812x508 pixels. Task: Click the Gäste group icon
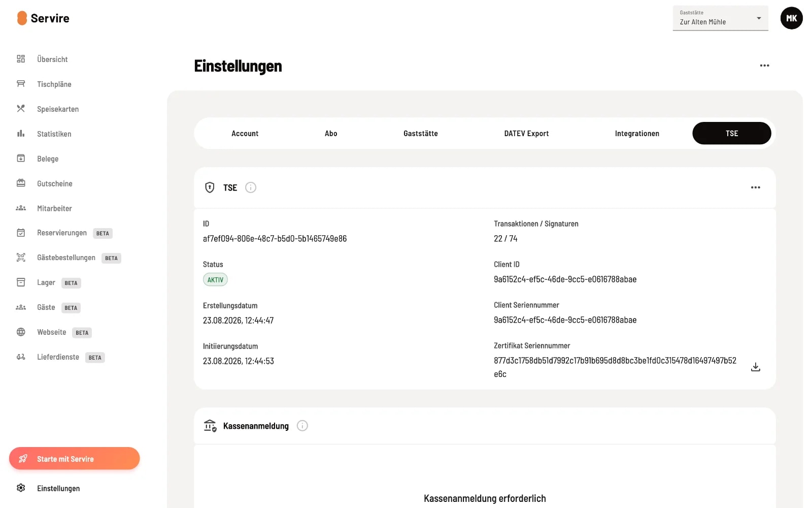coord(21,307)
